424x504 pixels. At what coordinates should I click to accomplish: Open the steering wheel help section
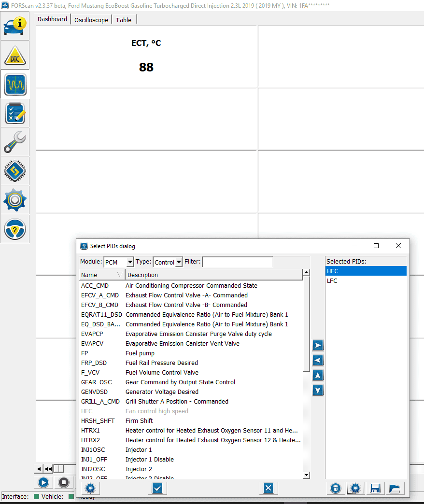[15, 229]
